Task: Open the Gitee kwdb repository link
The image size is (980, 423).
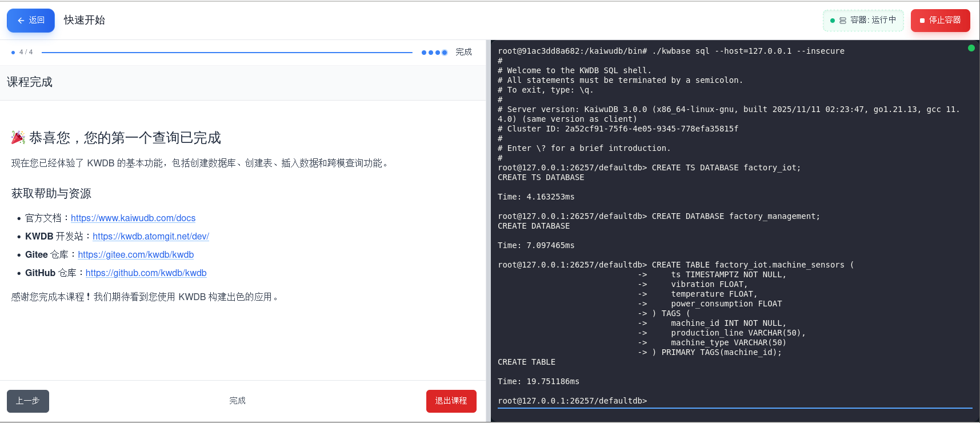Action: (x=136, y=254)
